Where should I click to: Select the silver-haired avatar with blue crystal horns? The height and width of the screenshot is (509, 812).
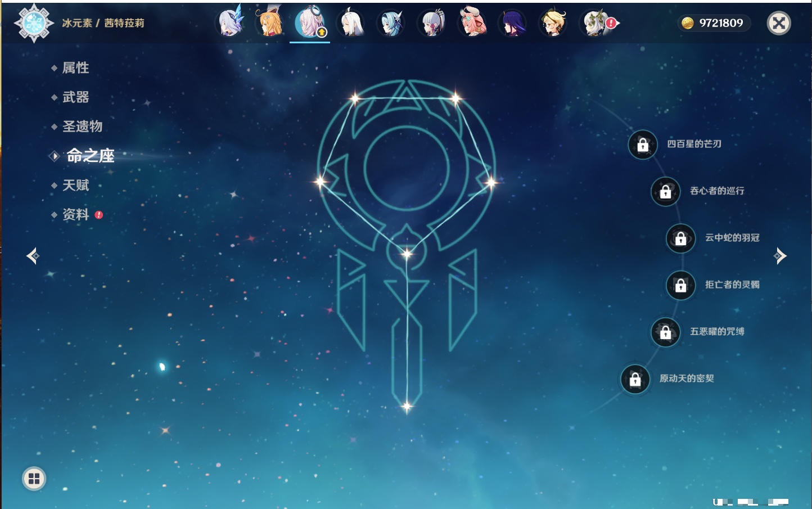[x=230, y=23]
